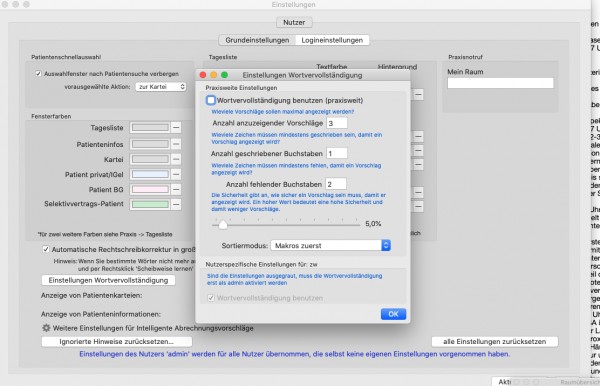Image resolution: width=600 pixels, height=386 pixels.
Task: Click gear icon for Intelligente Abrechnungsvorschläge
Action: pyautogui.click(x=46, y=328)
